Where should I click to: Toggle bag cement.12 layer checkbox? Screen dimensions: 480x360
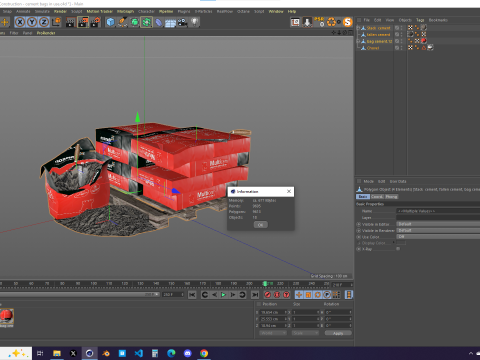(397, 41)
